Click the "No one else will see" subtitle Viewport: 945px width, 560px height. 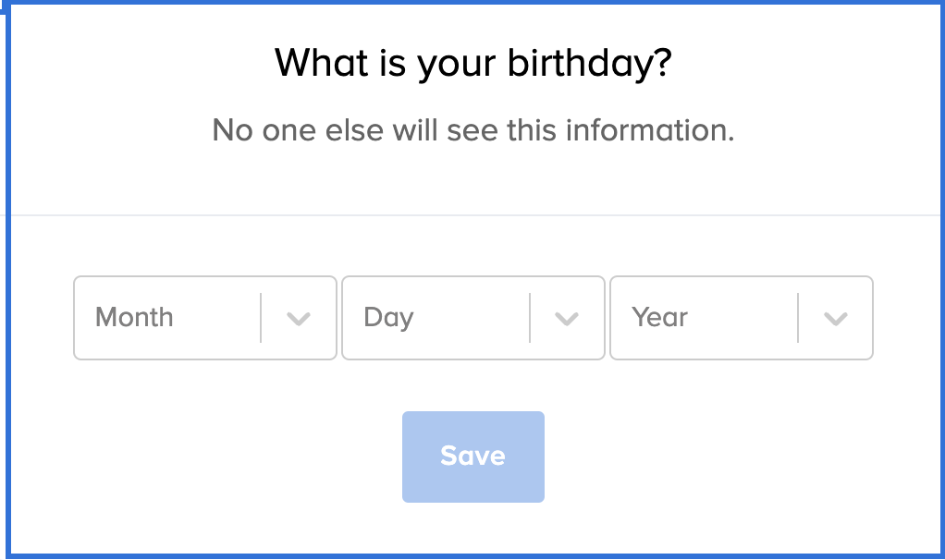pos(472,129)
